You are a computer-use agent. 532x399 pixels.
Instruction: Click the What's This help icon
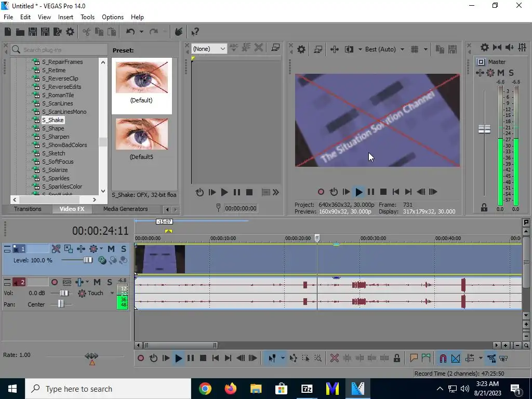(195, 32)
